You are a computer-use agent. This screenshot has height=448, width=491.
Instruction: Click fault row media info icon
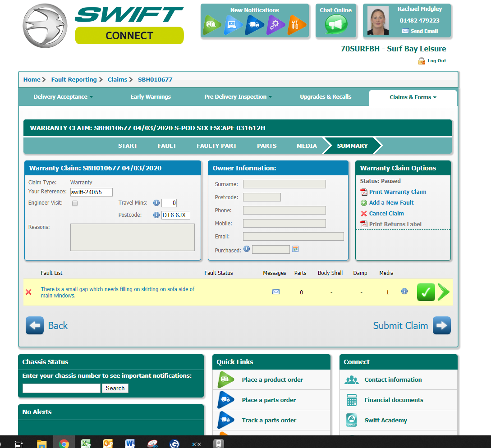[404, 292]
